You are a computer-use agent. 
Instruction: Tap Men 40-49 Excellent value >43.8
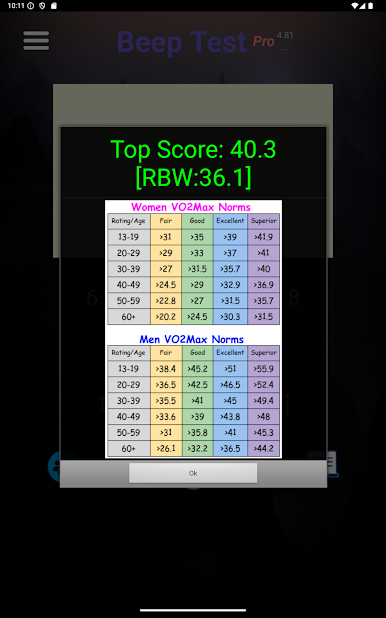[230, 416]
